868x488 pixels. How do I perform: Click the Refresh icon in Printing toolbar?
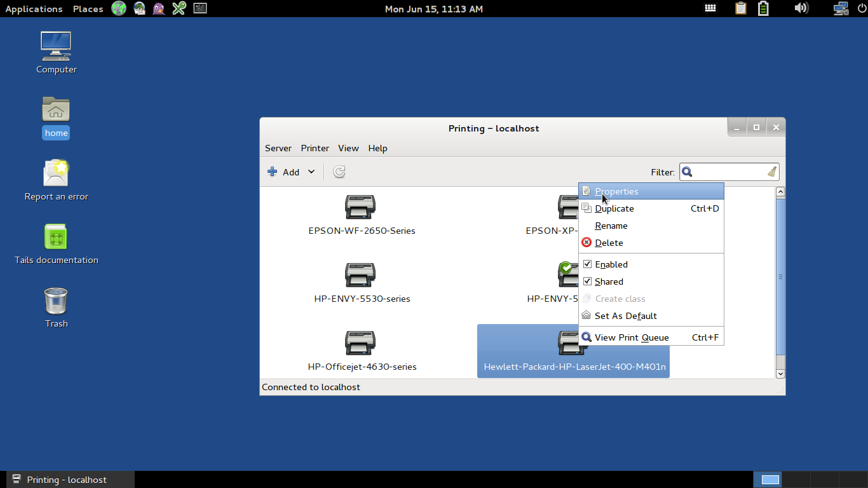[x=339, y=172]
